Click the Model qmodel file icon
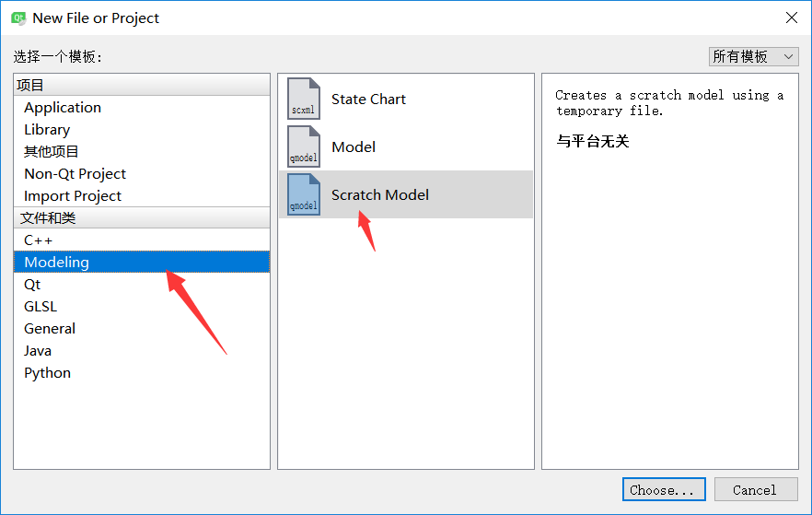 pyautogui.click(x=304, y=146)
